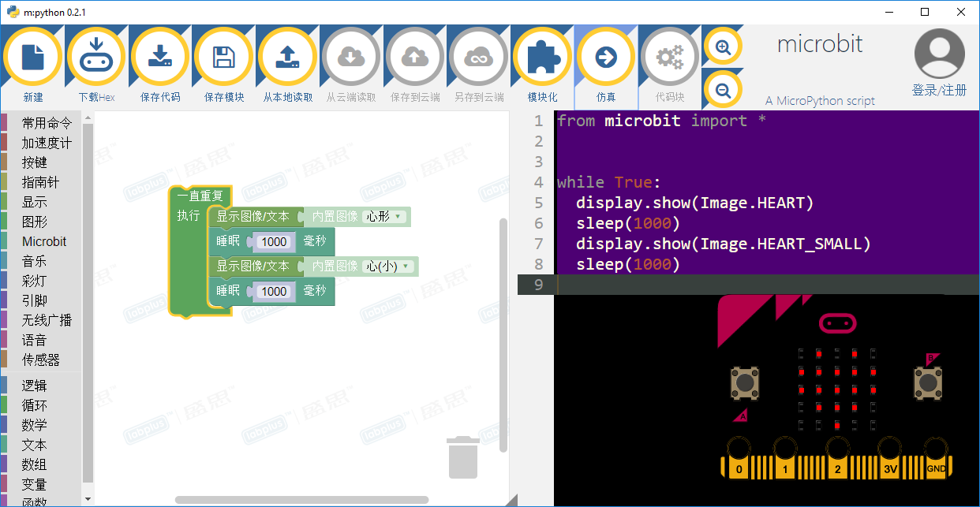Open the 彩灯 category
The image size is (980, 507).
point(35,281)
